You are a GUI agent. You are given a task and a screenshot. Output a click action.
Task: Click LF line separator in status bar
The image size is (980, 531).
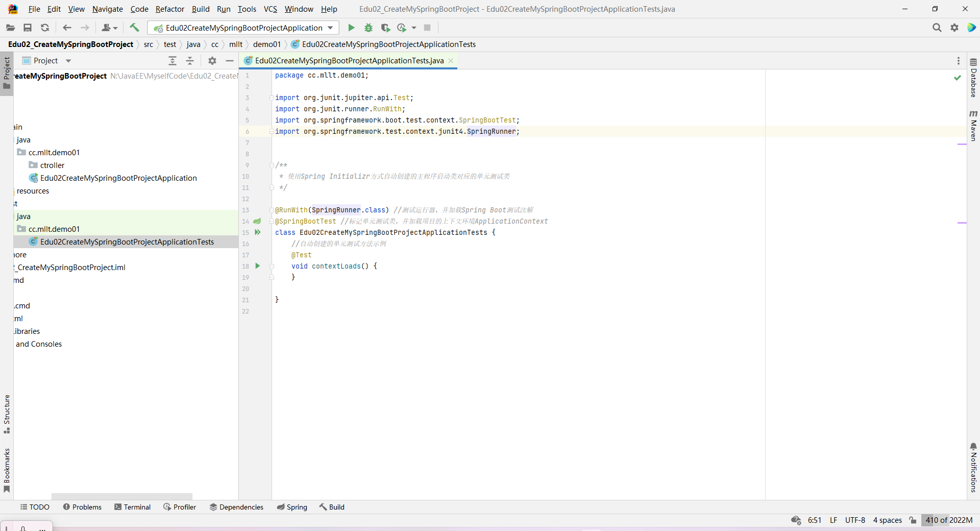pos(834,520)
